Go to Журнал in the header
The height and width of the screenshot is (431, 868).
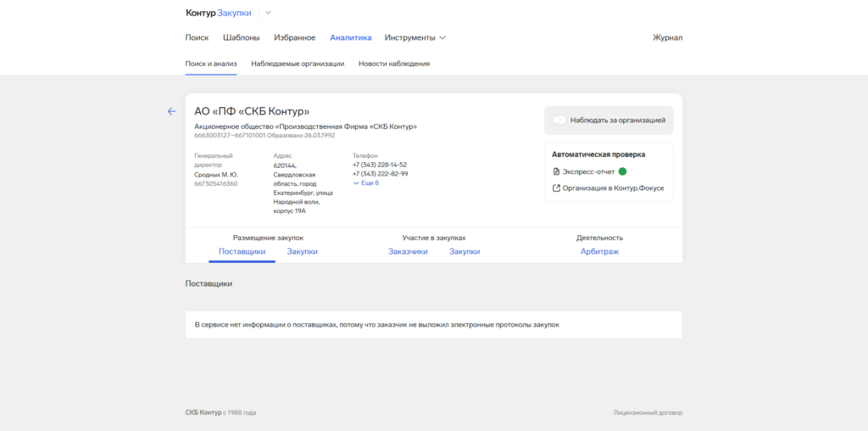(x=667, y=37)
